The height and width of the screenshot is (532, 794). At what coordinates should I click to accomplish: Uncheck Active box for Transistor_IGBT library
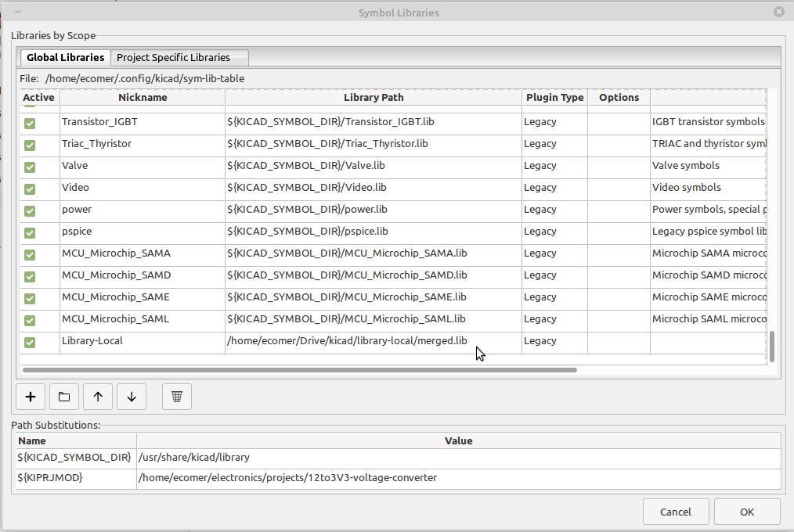(x=30, y=124)
